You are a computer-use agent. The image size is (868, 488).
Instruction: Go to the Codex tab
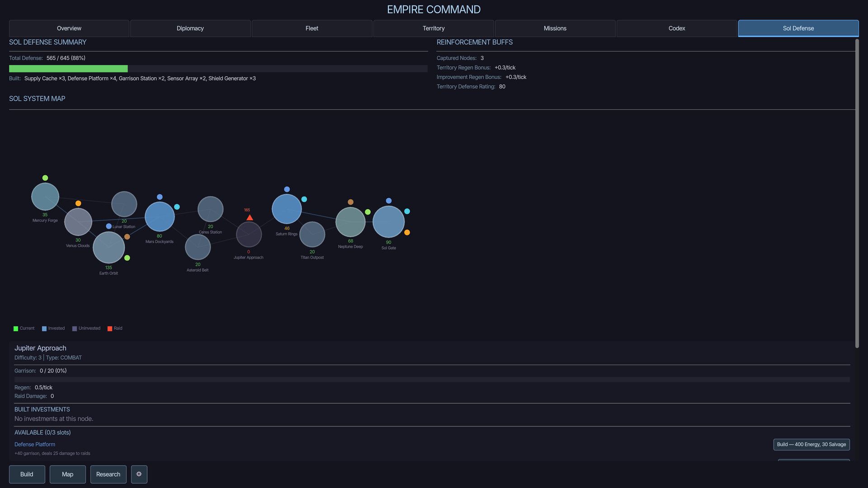676,28
